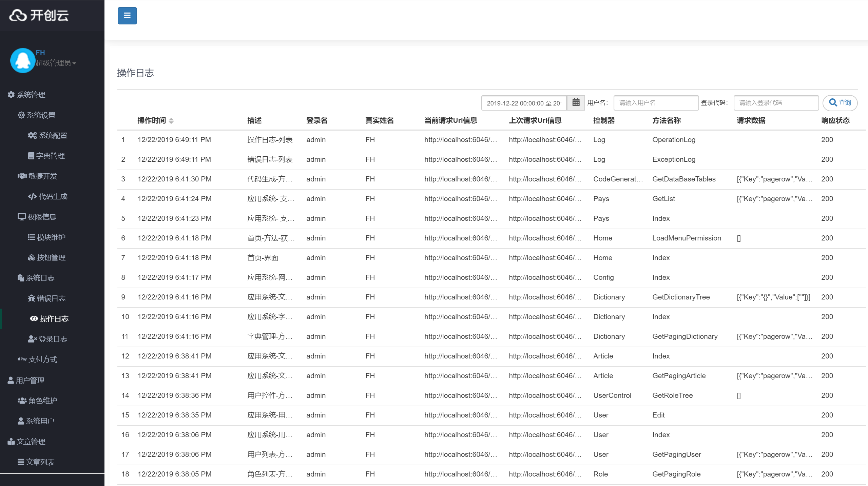Focus the 用户名 input field
Screen dimensions: 868x486
[x=656, y=103]
